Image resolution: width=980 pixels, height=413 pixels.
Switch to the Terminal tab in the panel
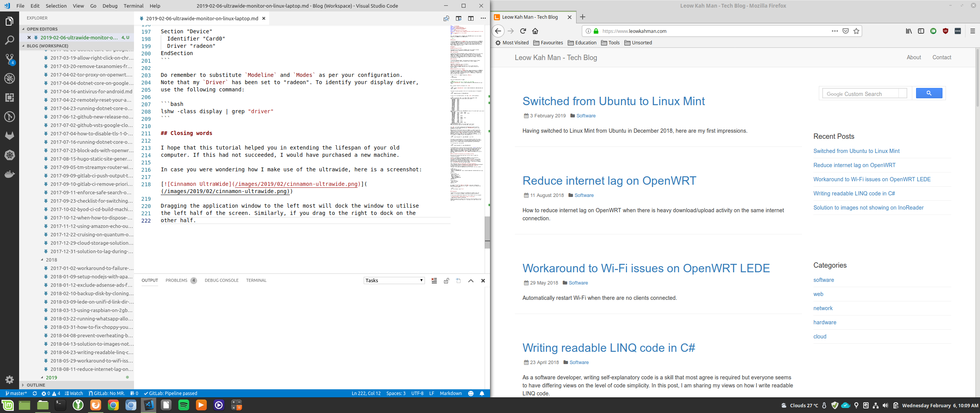click(256, 280)
